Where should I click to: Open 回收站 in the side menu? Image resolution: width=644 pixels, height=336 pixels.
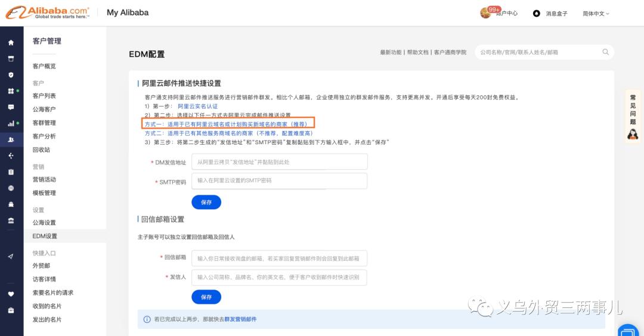[x=41, y=150]
